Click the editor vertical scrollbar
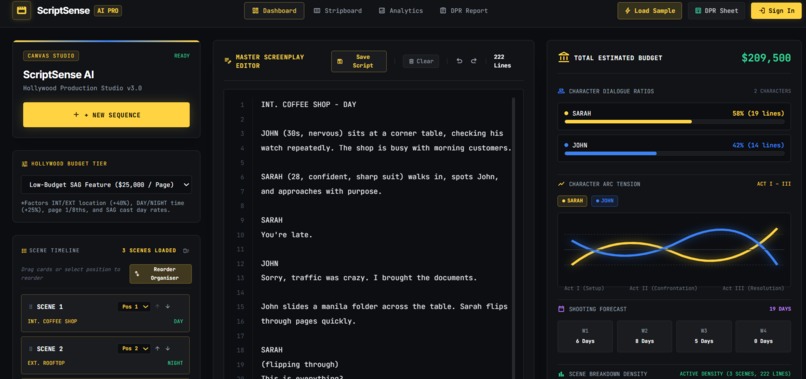 point(514,238)
